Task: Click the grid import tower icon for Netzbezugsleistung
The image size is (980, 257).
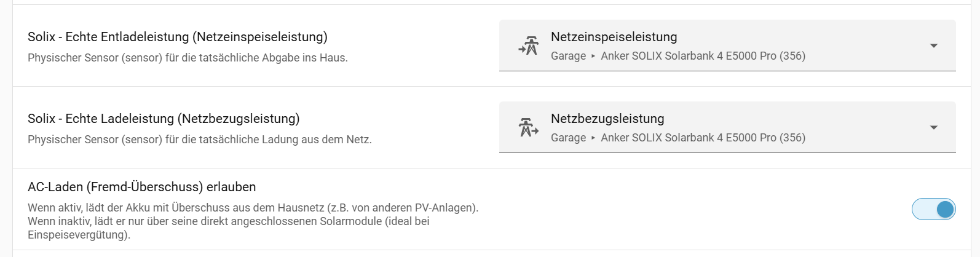Action: [528, 128]
